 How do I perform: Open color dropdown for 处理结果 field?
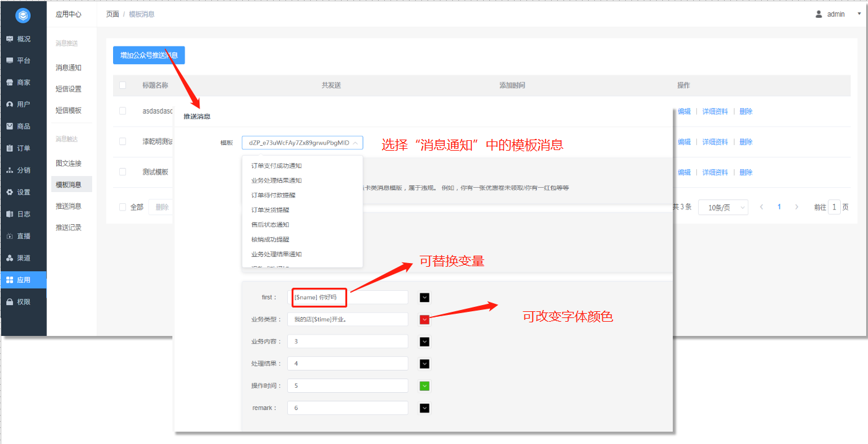[424, 364]
